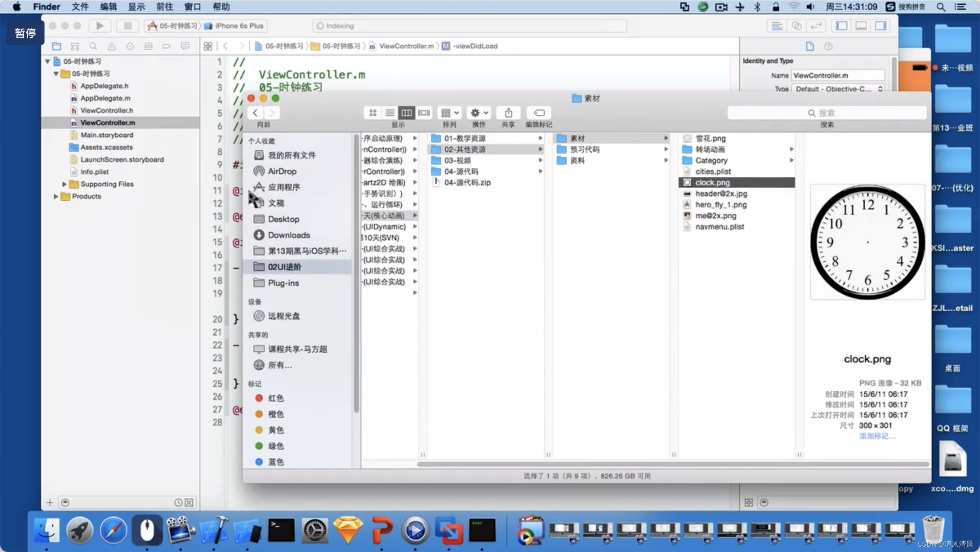Select the red (红色) tag in Finder sidebar

pyautogui.click(x=269, y=398)
